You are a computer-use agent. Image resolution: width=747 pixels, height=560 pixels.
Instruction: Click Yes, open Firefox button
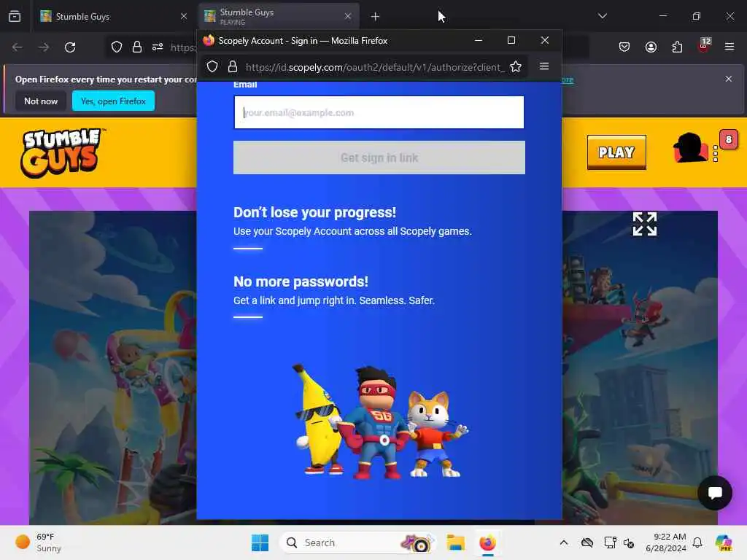point(113,101)
